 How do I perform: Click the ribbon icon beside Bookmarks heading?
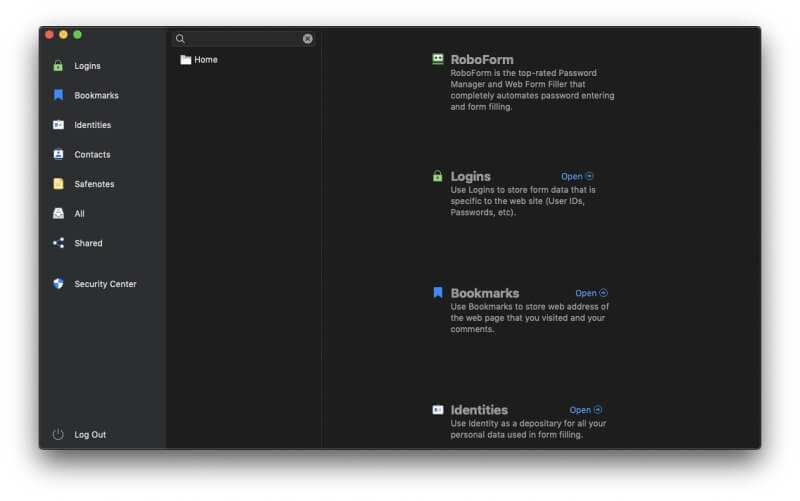[x=438, y=292]
